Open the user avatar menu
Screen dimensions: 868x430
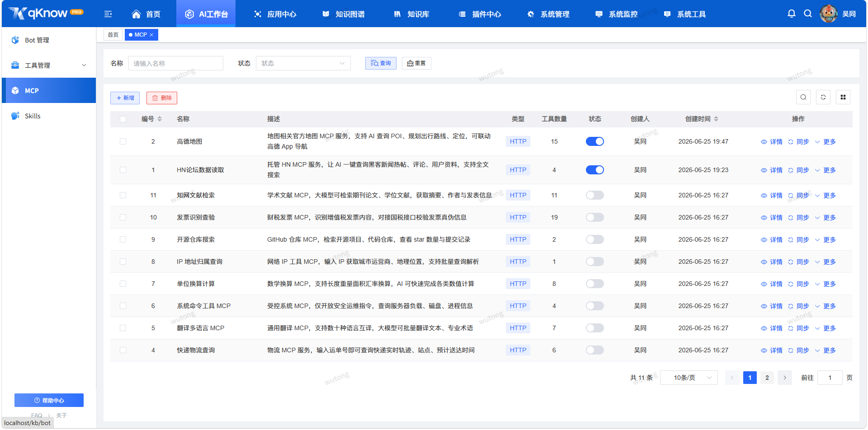pos(829,14)
